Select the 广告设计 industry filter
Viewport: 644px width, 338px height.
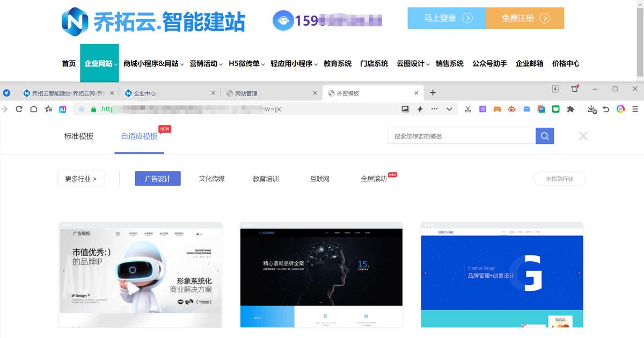158,179
